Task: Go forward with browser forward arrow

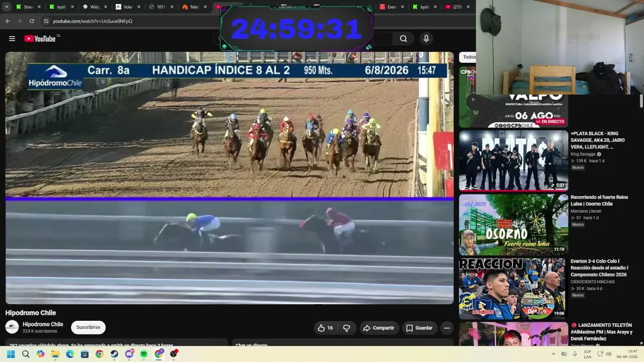Action: click(x=20, y=21)
